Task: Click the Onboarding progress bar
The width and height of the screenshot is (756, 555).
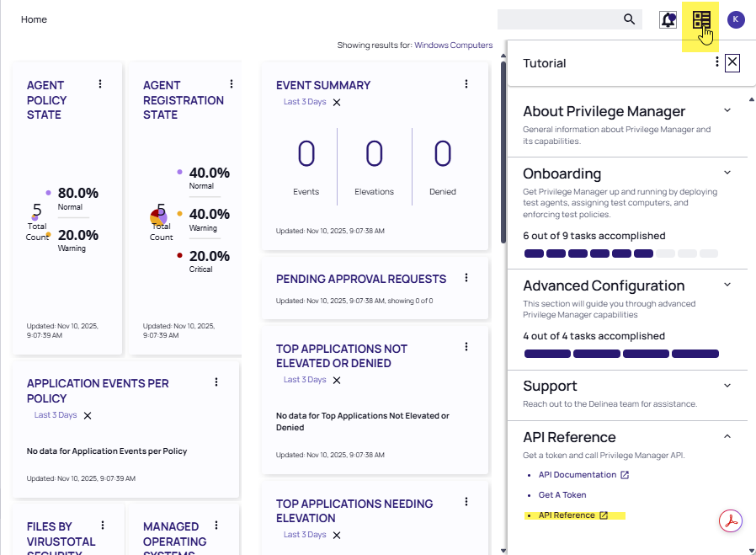Action: 620,253
